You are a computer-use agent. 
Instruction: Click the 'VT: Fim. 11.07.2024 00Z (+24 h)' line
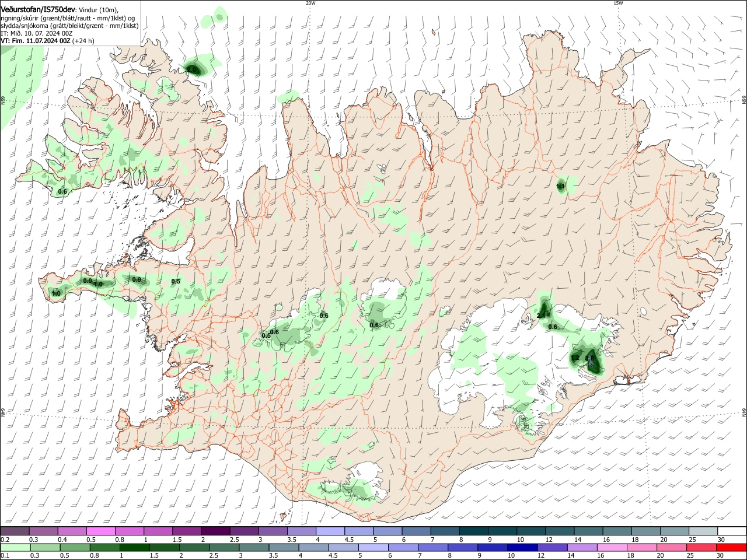tap(48, 41)
